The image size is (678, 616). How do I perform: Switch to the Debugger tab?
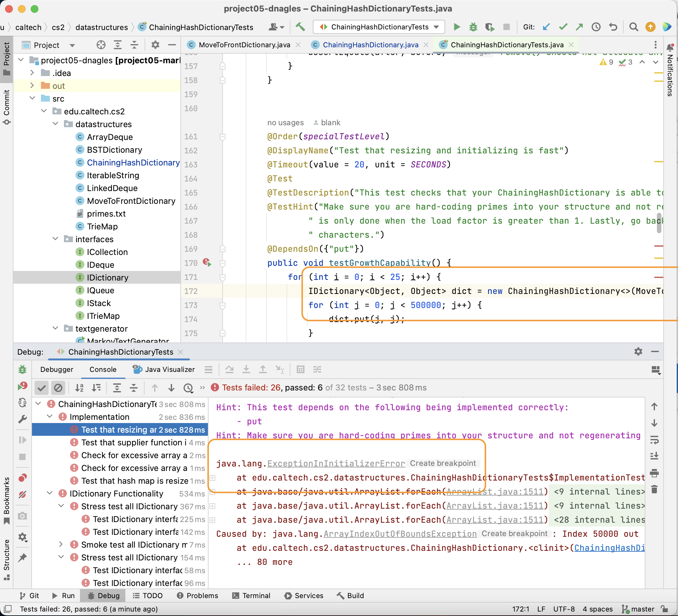[57, 369]
